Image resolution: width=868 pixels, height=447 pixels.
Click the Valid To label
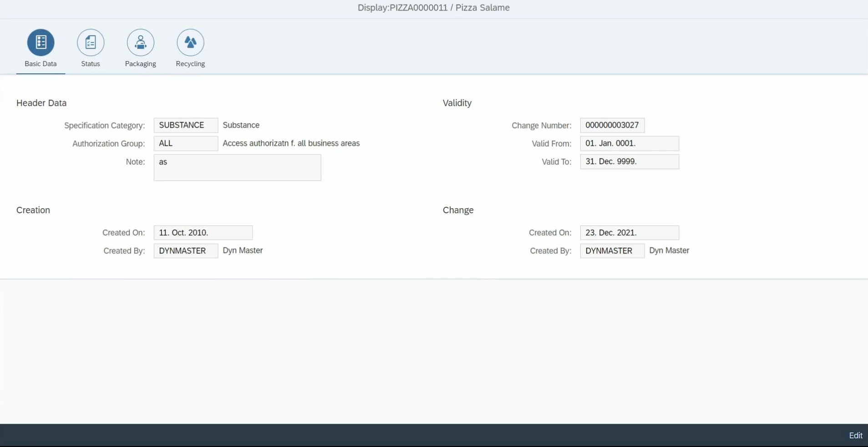coord(556,162)
